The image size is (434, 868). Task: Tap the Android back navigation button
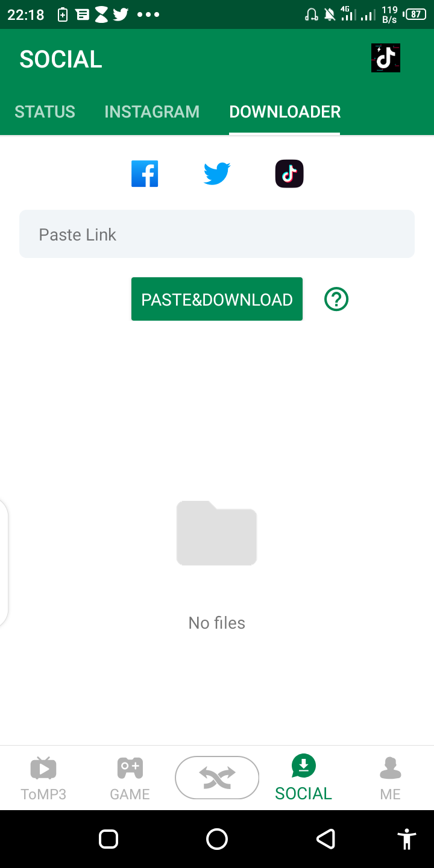coord(325,839)
